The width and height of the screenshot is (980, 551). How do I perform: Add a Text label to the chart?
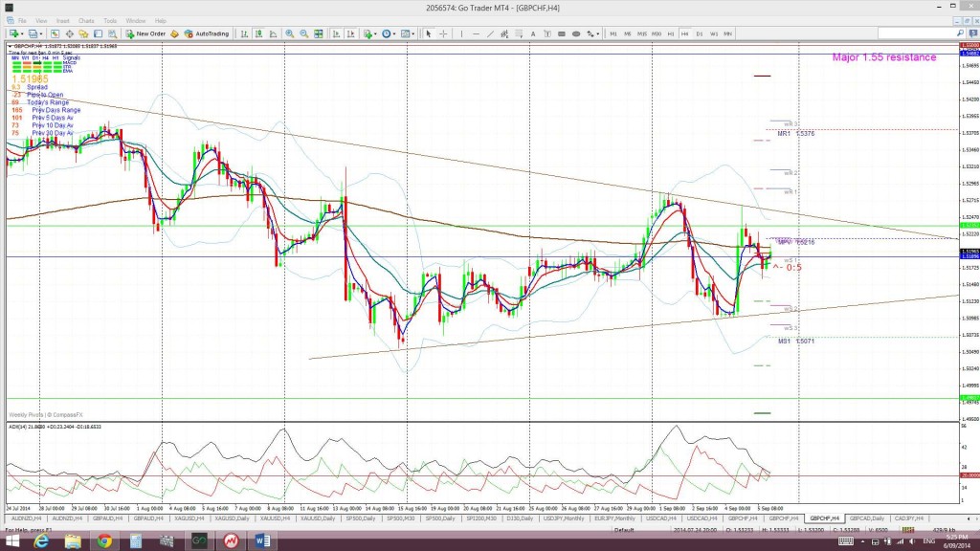[533, 33]
